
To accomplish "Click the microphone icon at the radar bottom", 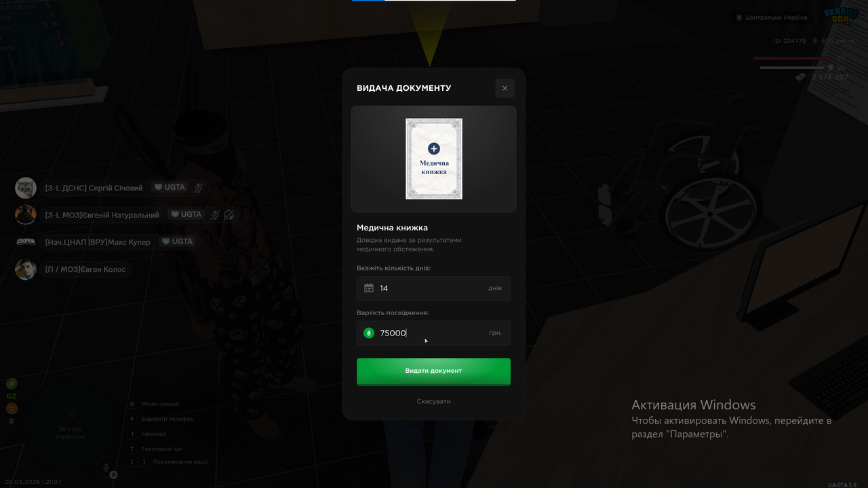I will pos(105,466).
